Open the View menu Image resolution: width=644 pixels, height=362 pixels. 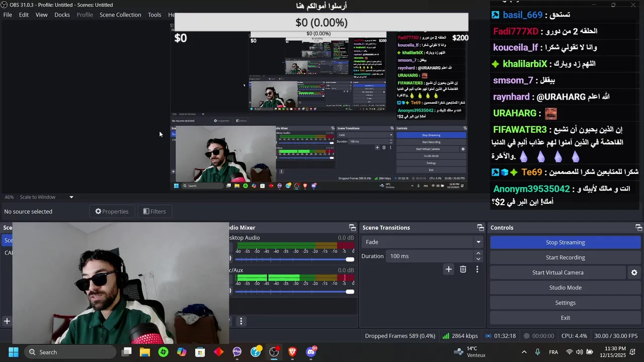coord(41,15)
